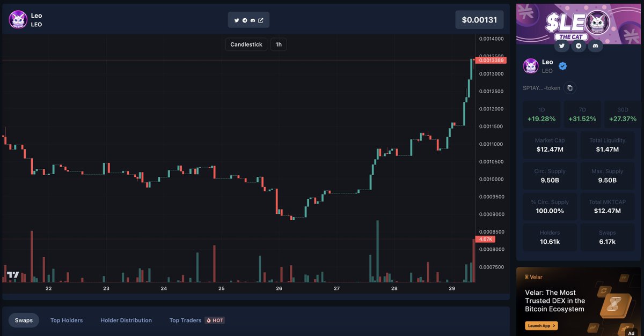This screenshot has height=336, width=644.
Task: Select the 7D +31.52% change card
Action: coord(582,114)
